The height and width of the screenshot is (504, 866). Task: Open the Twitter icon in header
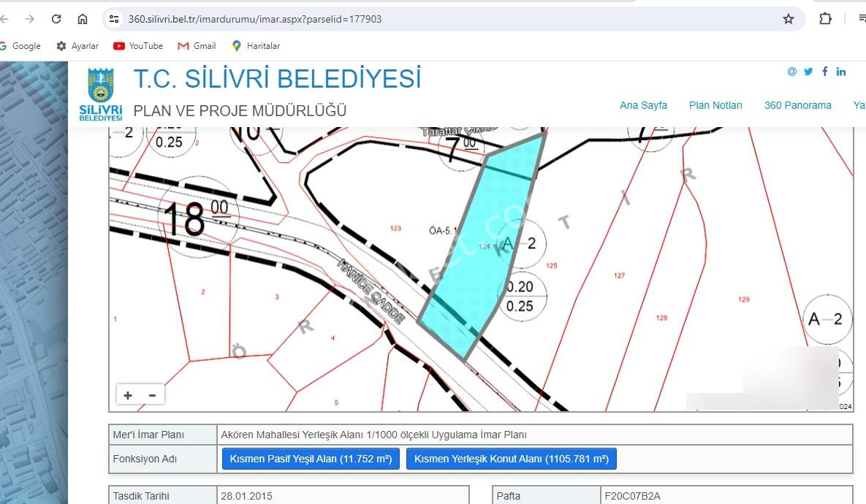[808, 71]
